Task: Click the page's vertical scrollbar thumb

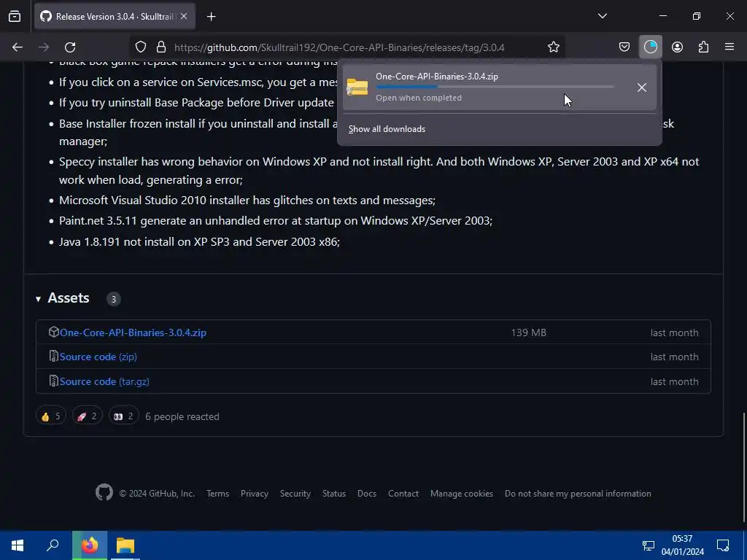Action: tap(744, 467)
